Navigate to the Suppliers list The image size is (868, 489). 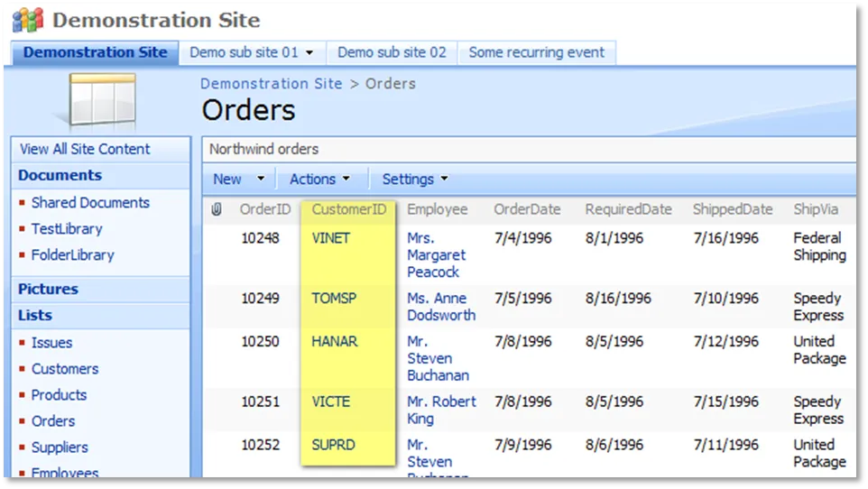pos(60,447)
